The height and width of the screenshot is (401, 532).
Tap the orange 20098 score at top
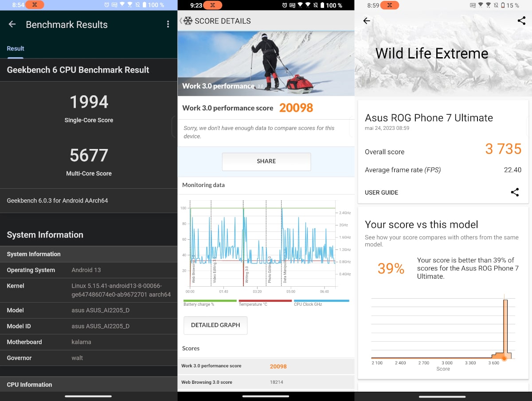(296, 108)
